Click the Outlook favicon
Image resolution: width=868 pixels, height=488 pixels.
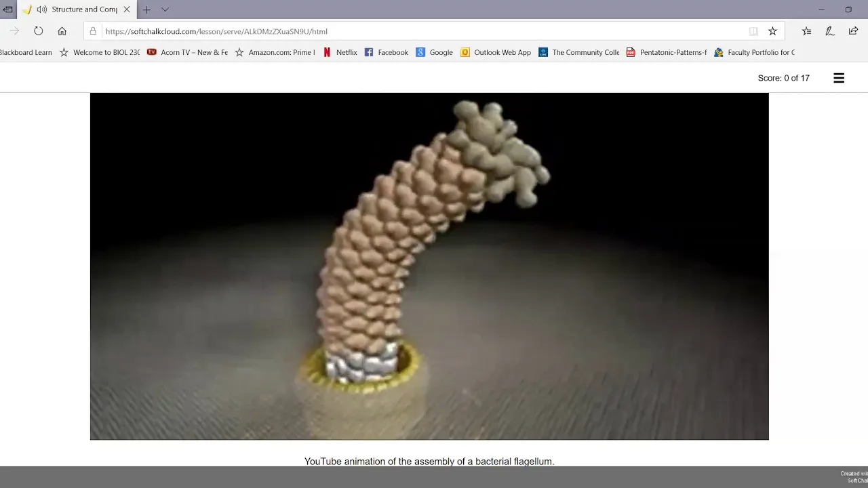pos(465,52)
